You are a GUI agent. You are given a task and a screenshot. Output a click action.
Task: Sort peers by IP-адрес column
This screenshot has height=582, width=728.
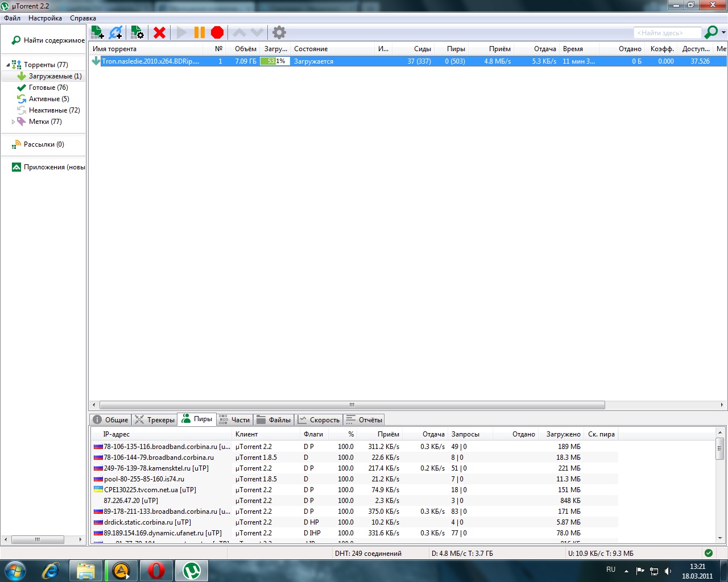point(162,434)
